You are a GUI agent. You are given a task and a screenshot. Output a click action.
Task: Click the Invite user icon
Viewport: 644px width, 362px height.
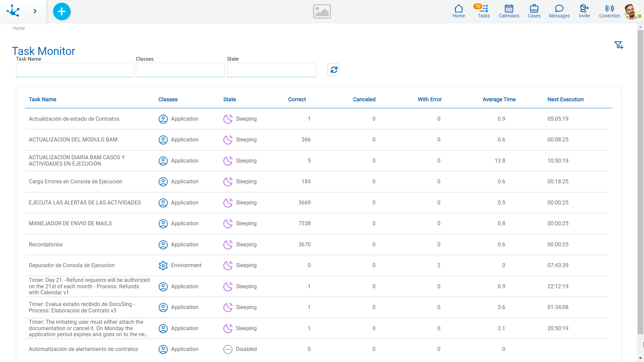point(584,11)
